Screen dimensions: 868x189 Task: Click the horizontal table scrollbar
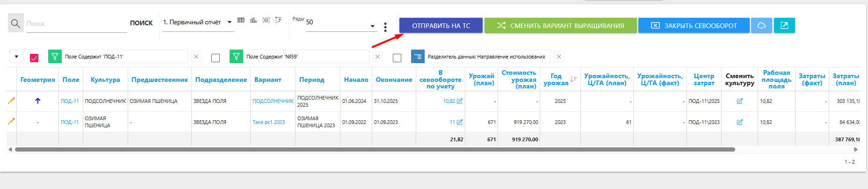[x=374, y=150]
